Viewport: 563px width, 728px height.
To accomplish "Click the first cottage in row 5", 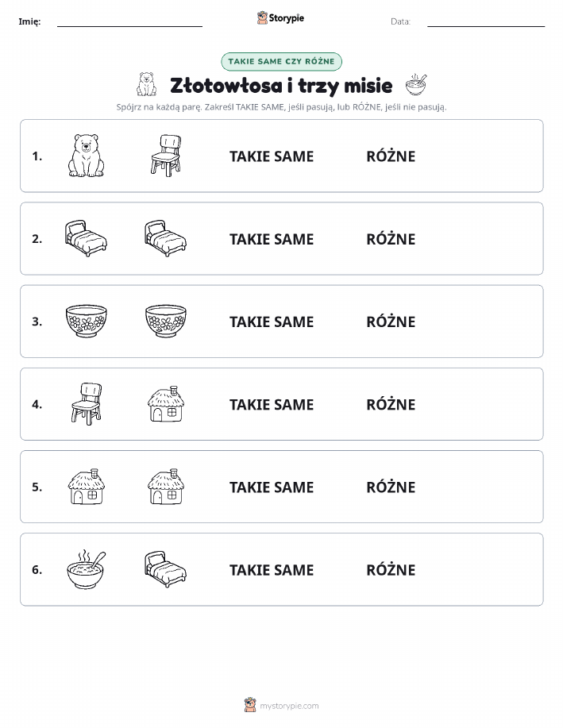I will click(x=87, y=487).
